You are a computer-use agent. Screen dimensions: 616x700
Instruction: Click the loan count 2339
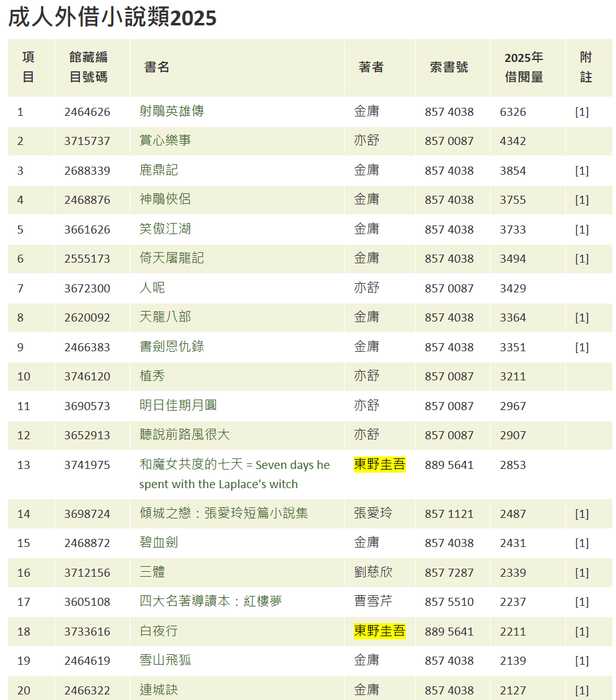pos(513,573)
